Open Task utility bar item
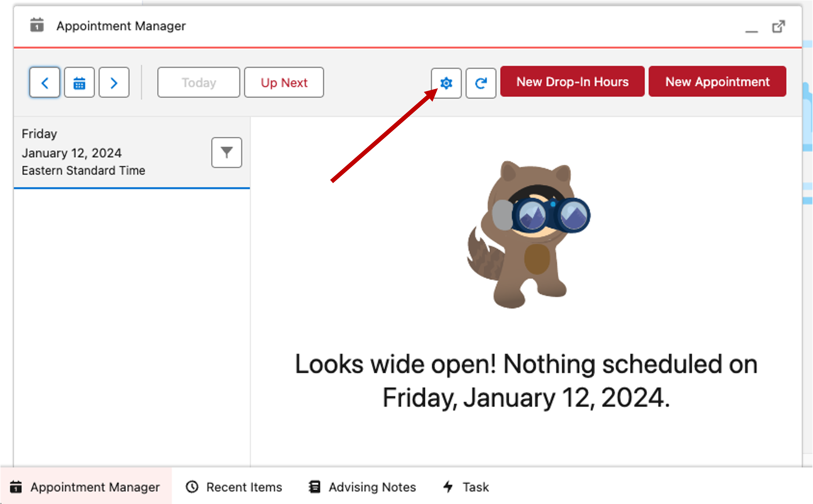This screenshot has height=504, width=813. [x=466, y=487]
